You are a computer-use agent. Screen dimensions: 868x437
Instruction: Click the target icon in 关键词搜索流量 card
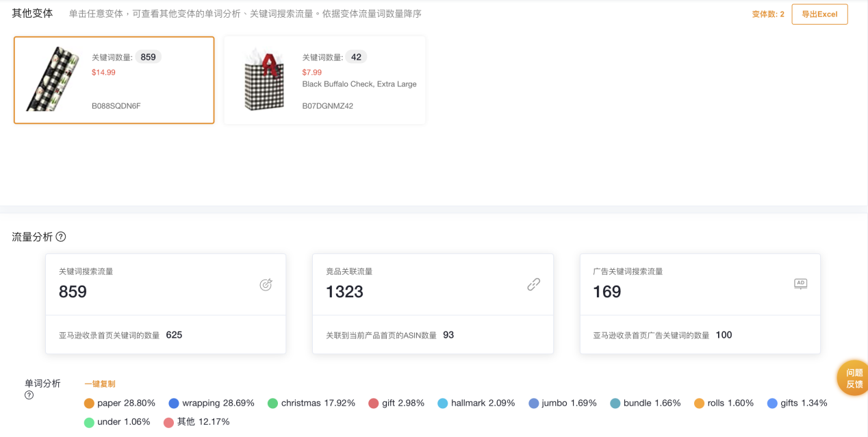(266, 285)
